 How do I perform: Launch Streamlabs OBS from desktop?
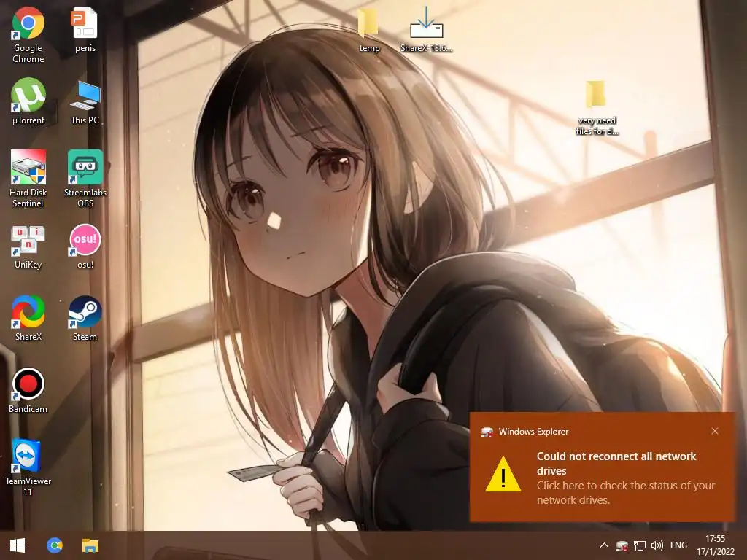coord(85,179)
